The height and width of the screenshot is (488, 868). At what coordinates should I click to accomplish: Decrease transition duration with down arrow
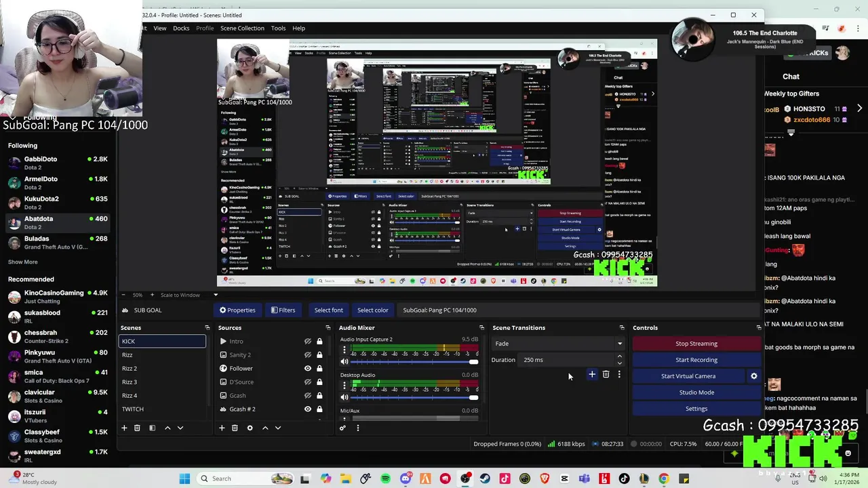coord(619,363)
